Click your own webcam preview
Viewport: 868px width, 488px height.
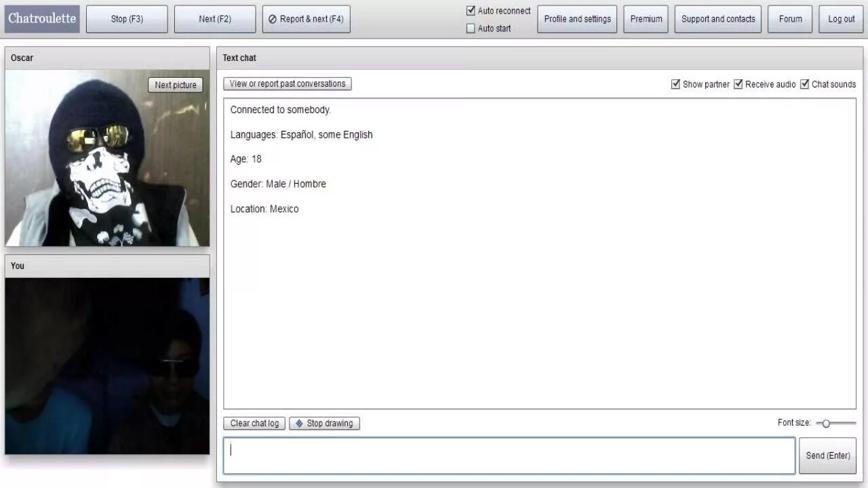pos(107,366)
